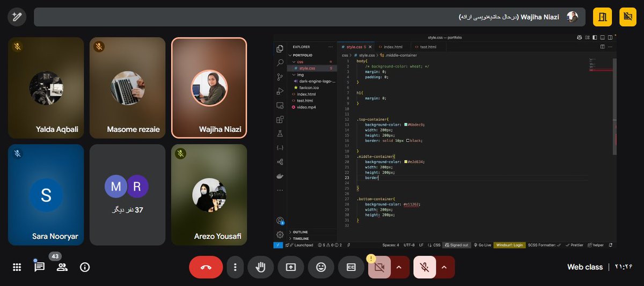
Task: Select Yalda Aqbali's video tile
Action: point(46,88)
